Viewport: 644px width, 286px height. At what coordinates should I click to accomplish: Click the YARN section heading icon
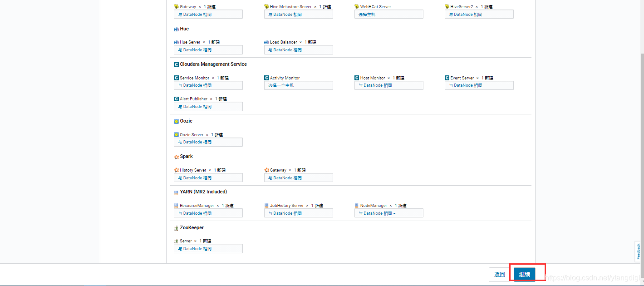176,192
